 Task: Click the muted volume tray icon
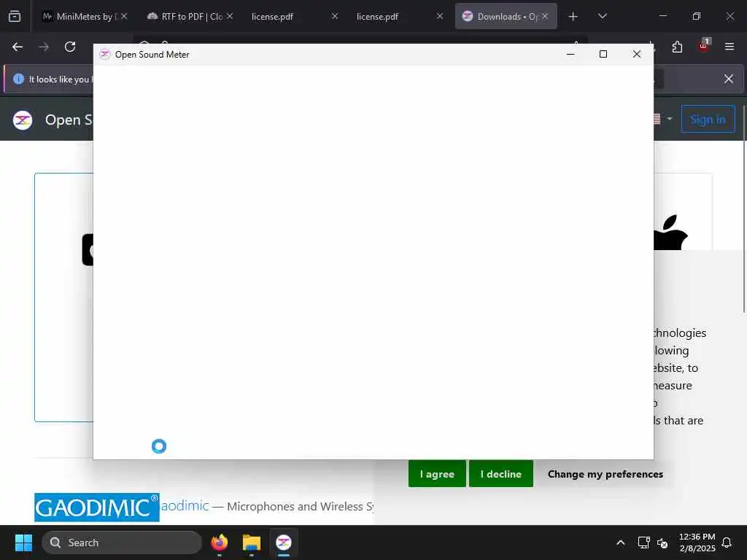tap(662, 542)
